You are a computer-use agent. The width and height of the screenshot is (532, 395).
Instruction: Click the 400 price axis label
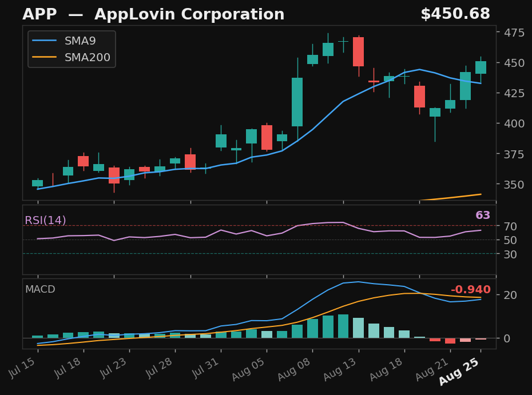click(514, 123)
